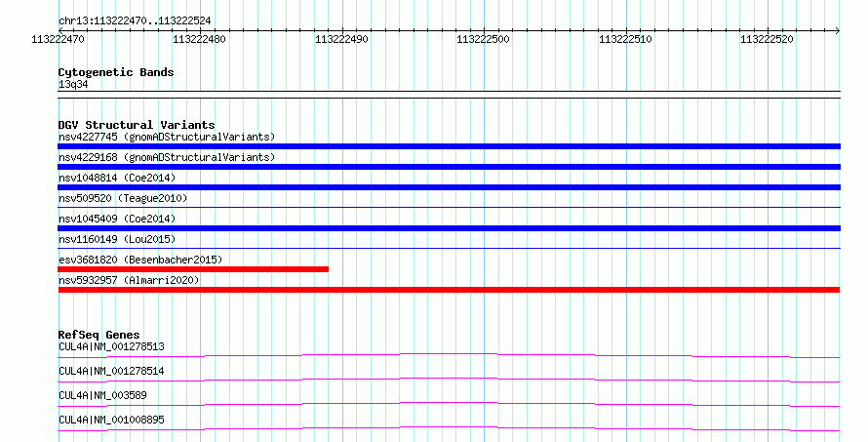Click the blue bar under nsv4227745
Image resolution: width=868 pixels, height=442 pixels.
pos(449,146)
